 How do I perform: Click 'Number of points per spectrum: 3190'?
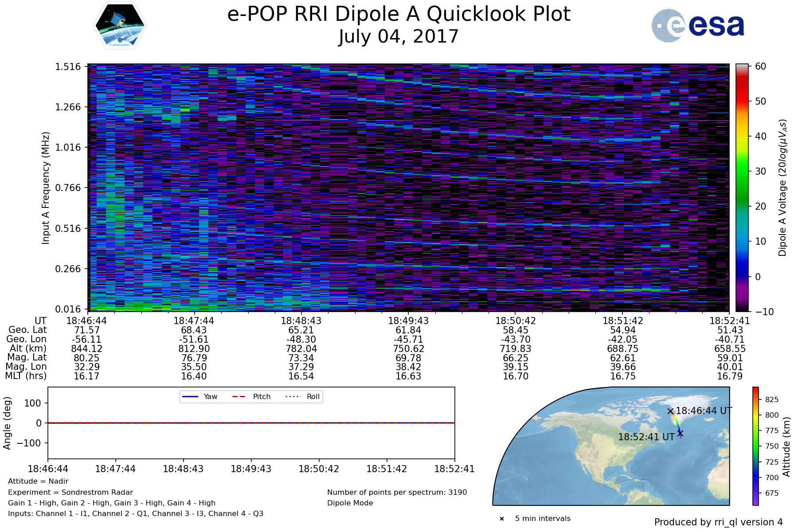pos(397,492)
